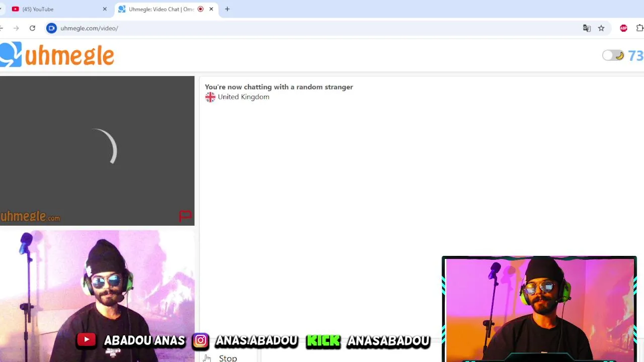This screenshot has height=362, width=644.
Task: Close the Uhmegle Video Chat tab
Action: tap(211, 9)
